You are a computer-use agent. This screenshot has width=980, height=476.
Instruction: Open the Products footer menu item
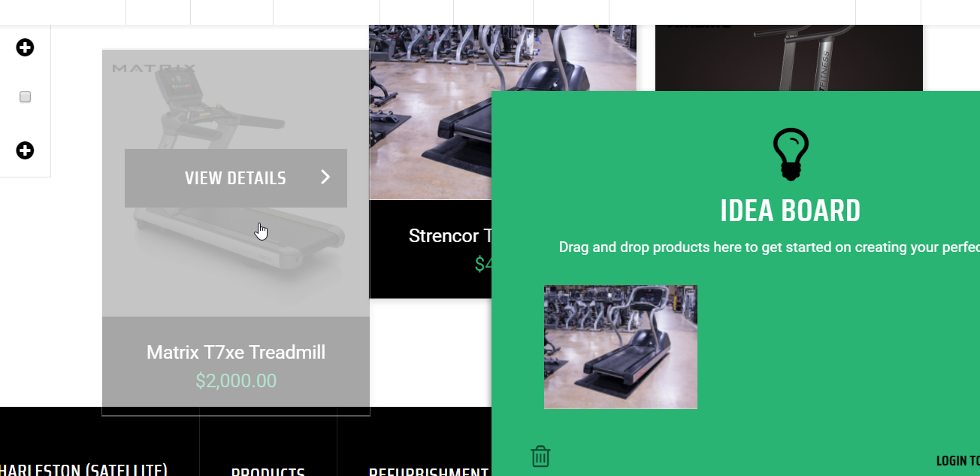pyautogui.click(x=268, y=472)
